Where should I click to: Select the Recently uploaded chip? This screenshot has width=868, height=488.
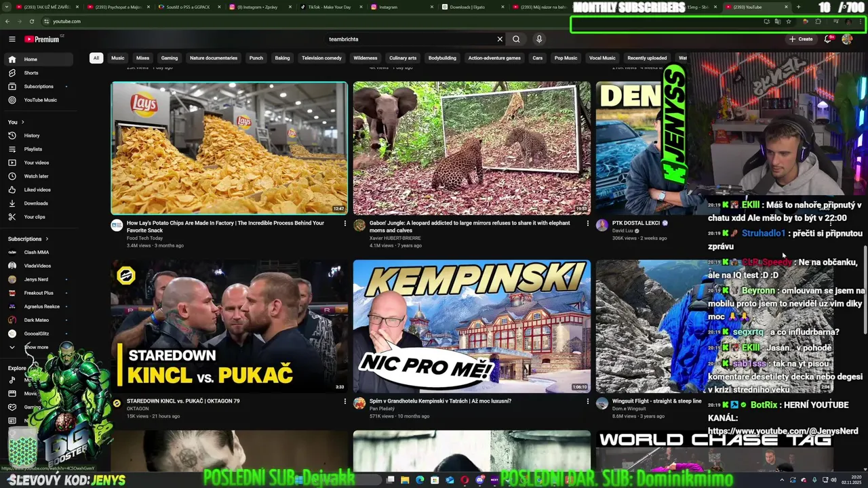point(647,58)
